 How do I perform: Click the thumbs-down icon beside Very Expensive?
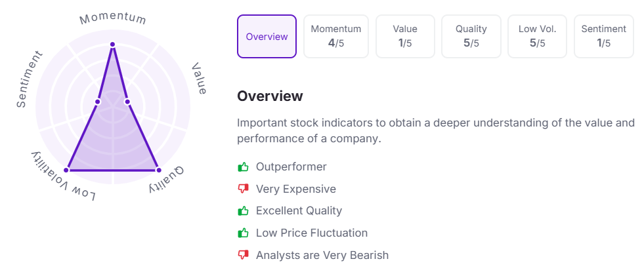pos(243,189)
